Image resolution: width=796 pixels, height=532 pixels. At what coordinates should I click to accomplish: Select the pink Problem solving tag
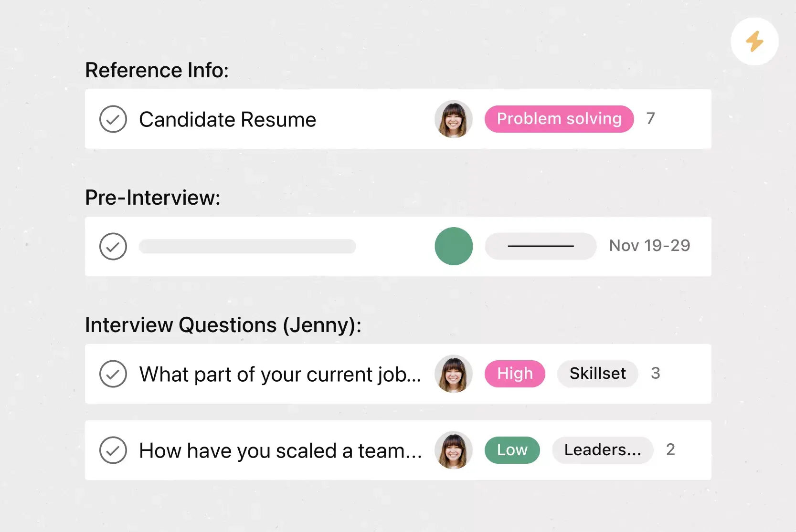[559, 119]
